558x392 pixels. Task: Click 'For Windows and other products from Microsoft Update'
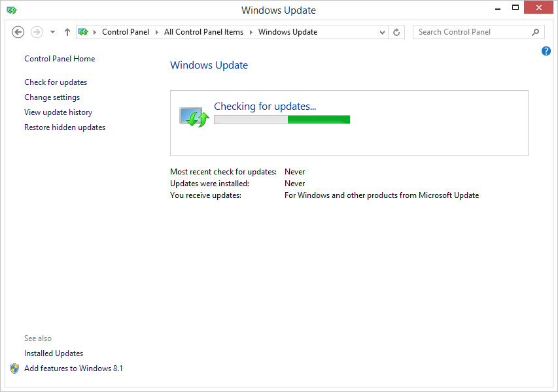click(381, 195)
